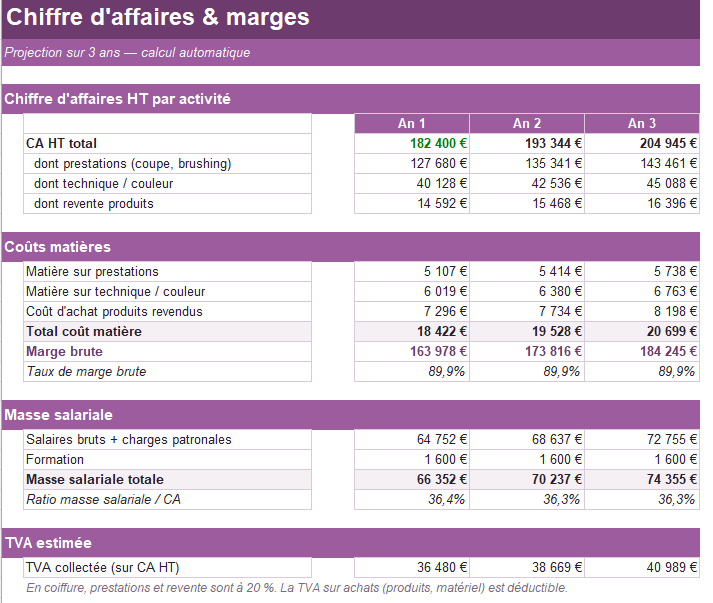
Task: Click the 'An 2' column header
Action: pyautogui.click(x=527, y=123)
